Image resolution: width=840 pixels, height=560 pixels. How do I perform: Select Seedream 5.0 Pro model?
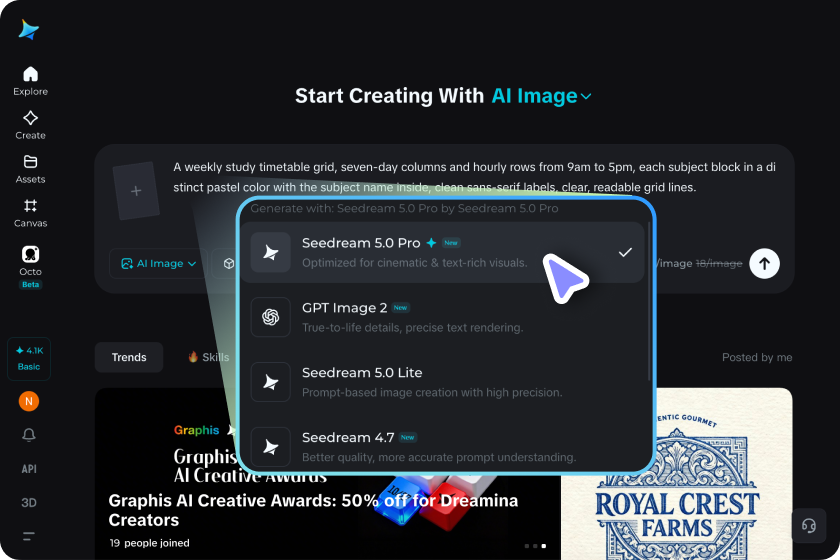coord(442,252)
